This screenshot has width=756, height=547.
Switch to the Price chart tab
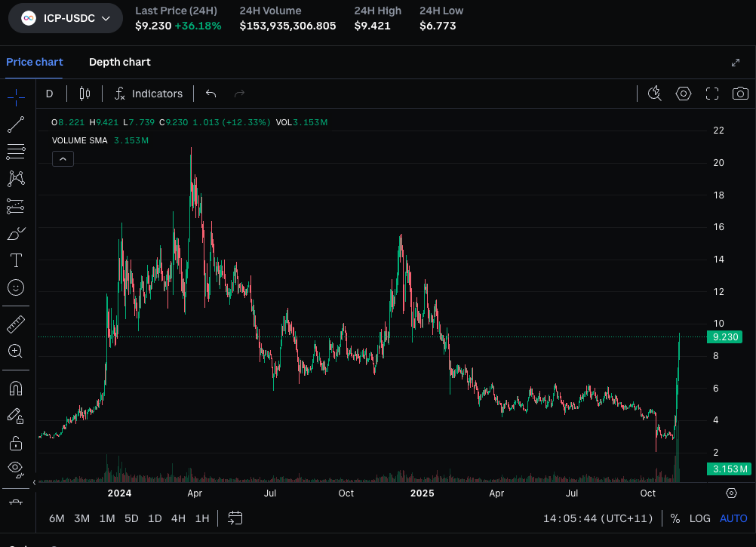click(34, 62)
